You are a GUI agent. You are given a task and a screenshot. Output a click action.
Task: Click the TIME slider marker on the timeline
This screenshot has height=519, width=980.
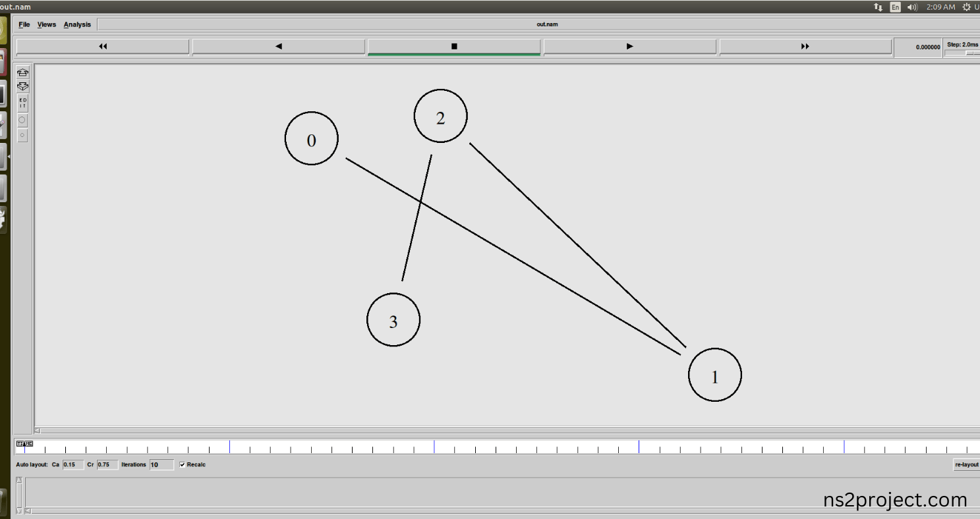(24, 444)
